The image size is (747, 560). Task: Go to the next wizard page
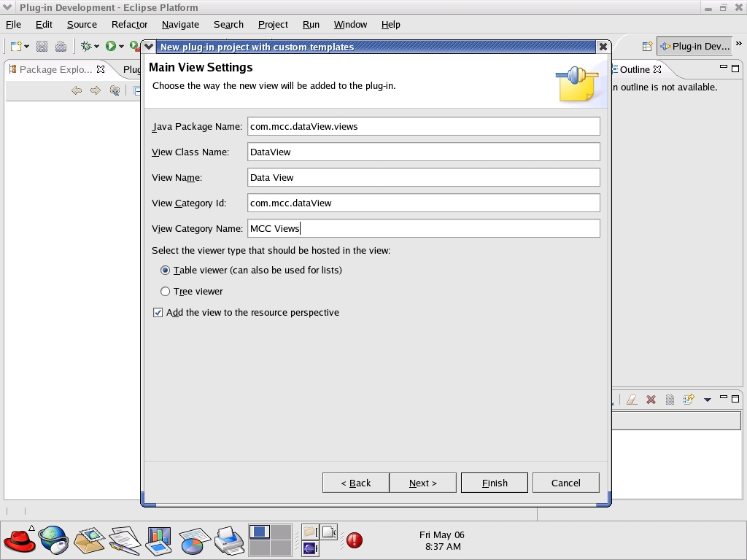pyautogui.click(x=422, y=483)
